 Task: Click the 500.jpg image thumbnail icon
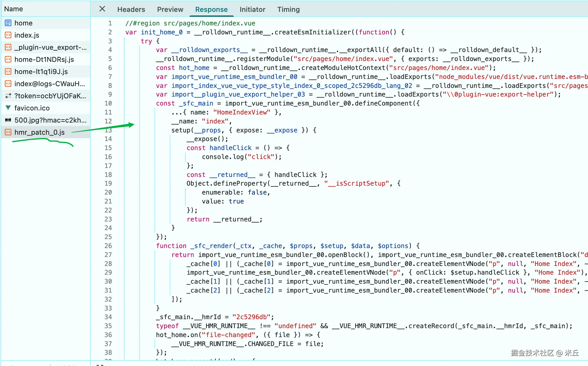(x=8, y=120)
